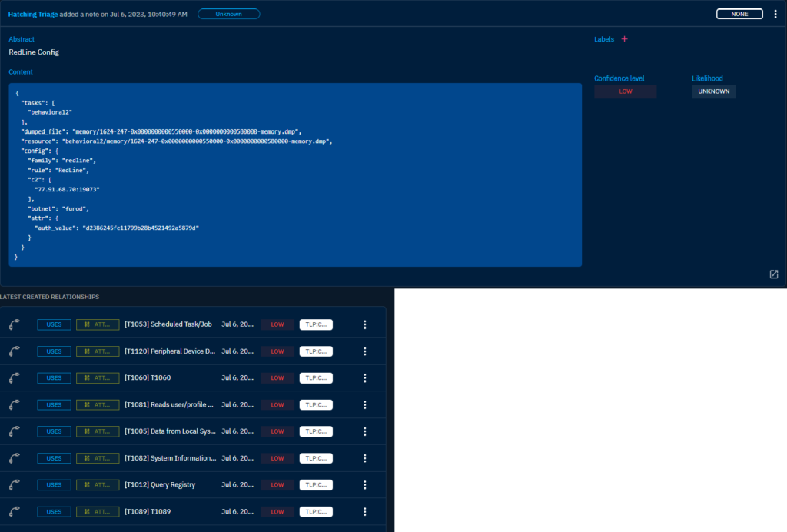The width and height of the screenshot is (787, 532).
Task: Click the attack pattern chip on T1005 row
Action: coord(98,431)
